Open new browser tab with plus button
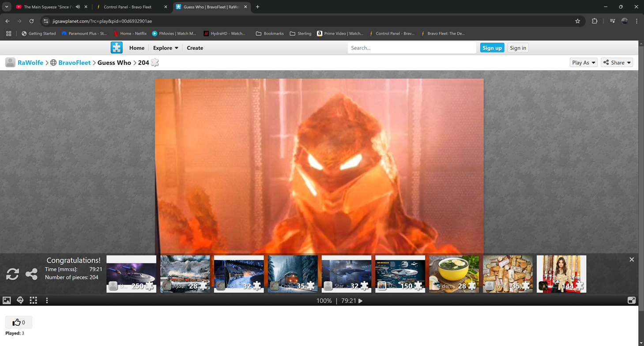 [x=257, y=7]
